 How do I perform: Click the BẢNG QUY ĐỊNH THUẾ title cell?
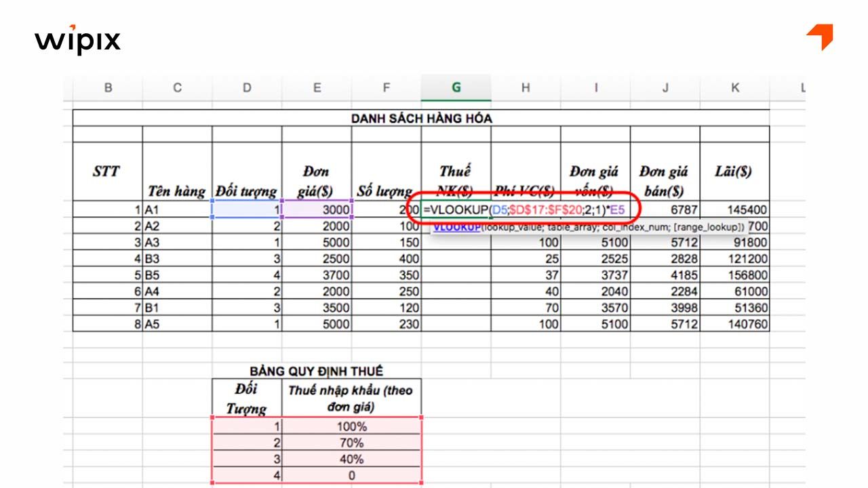317,371
